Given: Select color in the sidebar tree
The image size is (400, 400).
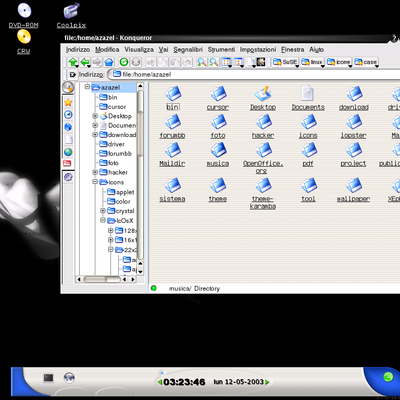Looking at the screenshot, I should 119,202.
